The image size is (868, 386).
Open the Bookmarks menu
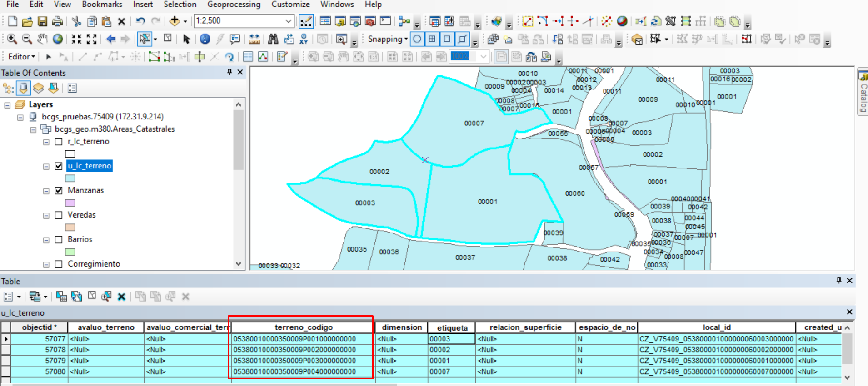click(102, 5)
